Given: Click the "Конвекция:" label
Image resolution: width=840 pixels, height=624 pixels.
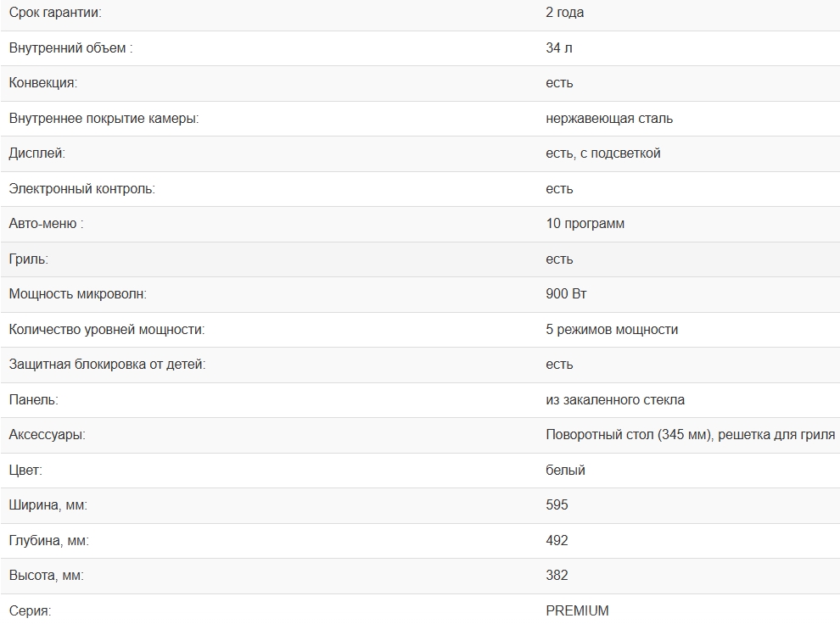Looking at the screenshot, I should 42,83.
